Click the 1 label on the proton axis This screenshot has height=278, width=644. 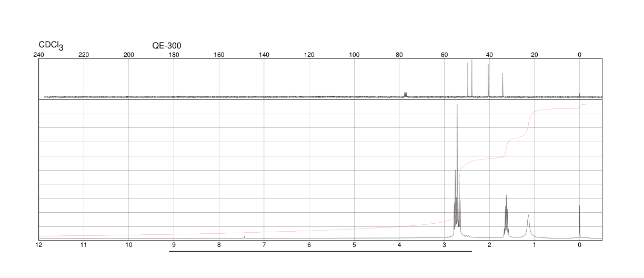pyautogui.click(x=535, y=245)
